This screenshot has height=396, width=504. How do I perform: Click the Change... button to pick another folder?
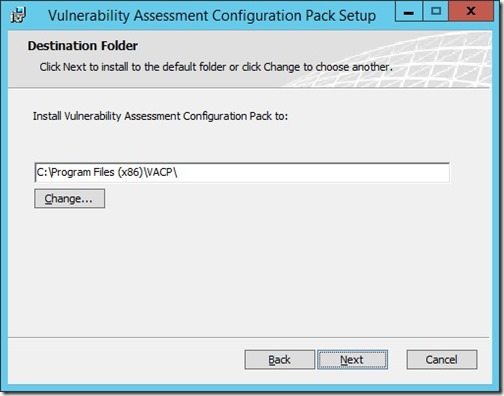(69, 199)
